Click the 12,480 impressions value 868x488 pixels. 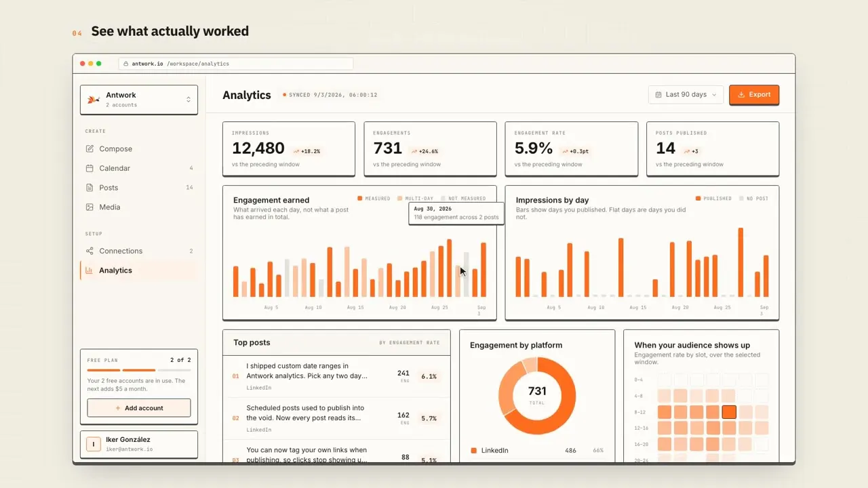click(x=258, y=148)
